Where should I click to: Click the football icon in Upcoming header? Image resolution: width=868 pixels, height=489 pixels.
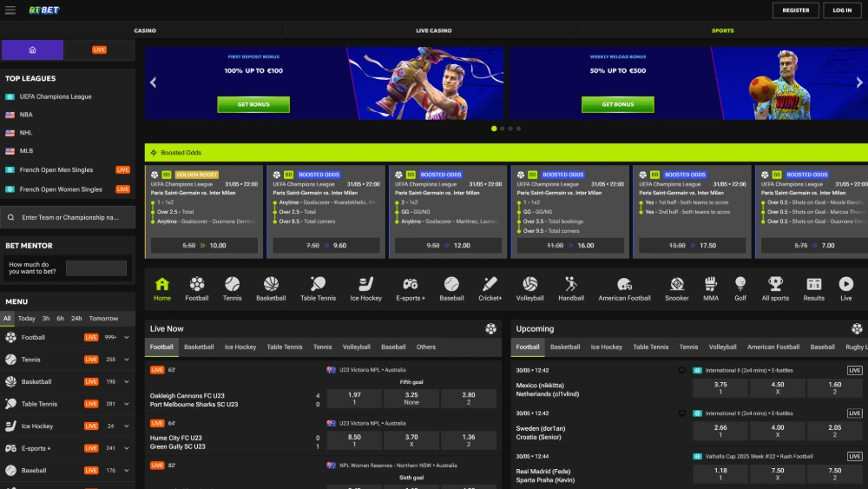(857, 329)
